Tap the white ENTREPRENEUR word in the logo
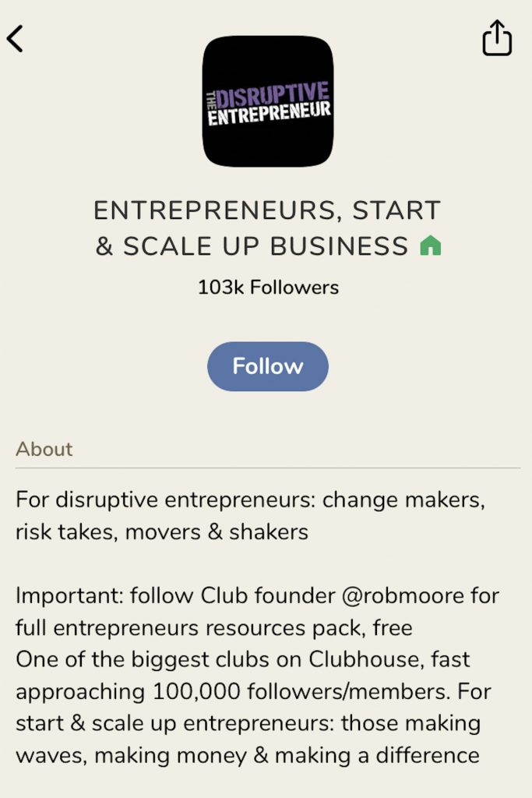This screenshot has width=532, height=798. 269,113
